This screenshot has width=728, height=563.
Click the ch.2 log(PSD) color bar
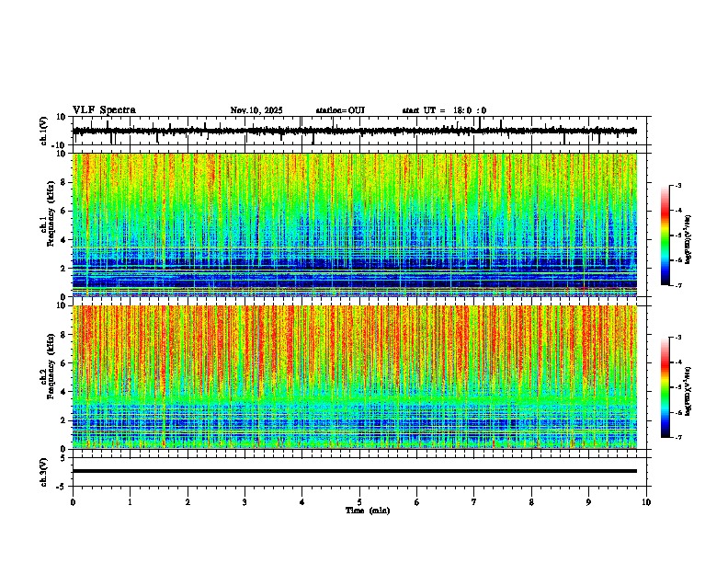[665, 387]
